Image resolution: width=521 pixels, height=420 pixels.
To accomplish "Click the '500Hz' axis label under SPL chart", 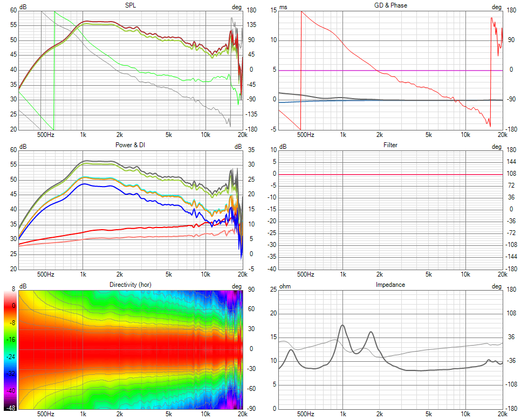I will pyautogui.click(x=45, y=135).
